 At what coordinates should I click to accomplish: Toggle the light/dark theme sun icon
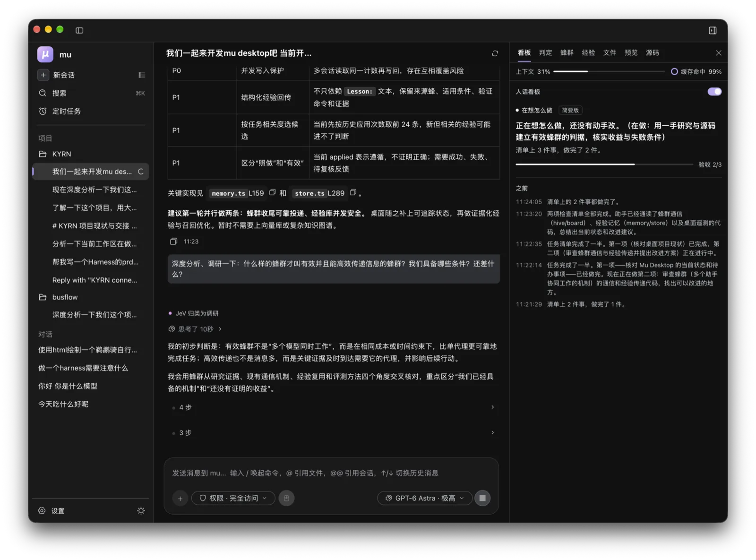click(x=141, y=511)
